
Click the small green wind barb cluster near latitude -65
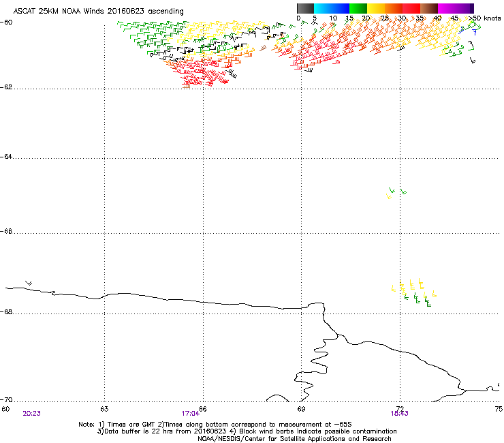(396, 192)
